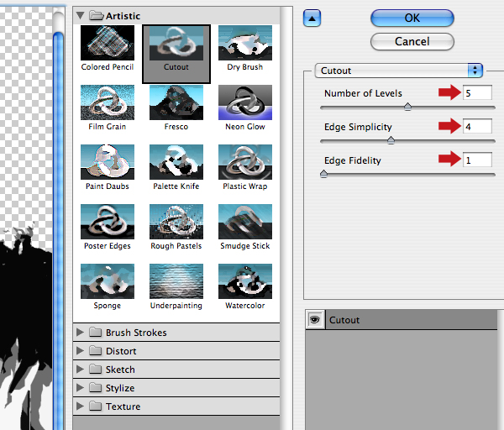Collapse the Artistic folder triangle

point(81,15)
